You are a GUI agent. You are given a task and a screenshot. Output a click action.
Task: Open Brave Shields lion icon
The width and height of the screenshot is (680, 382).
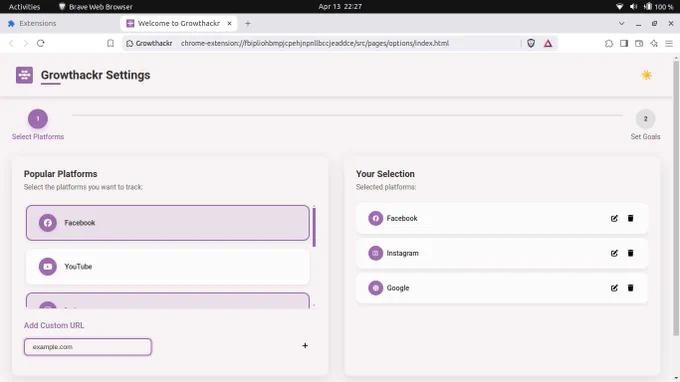point(531,43)
